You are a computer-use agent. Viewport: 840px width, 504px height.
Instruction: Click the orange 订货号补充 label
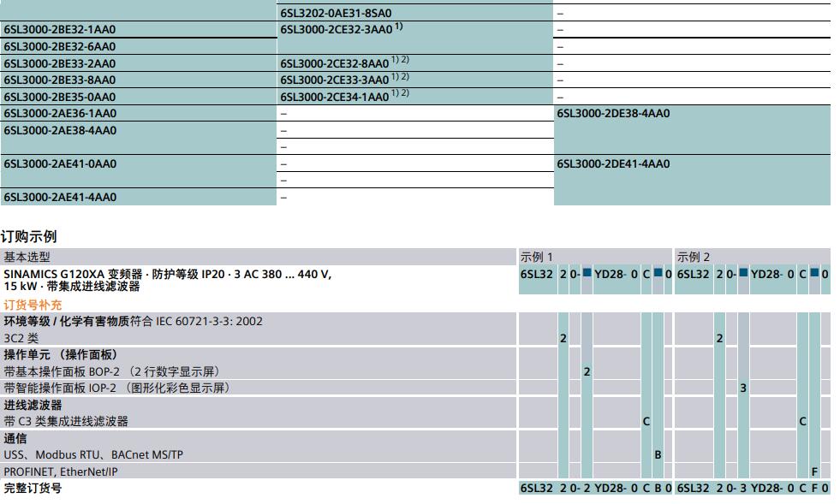(33, 305)
